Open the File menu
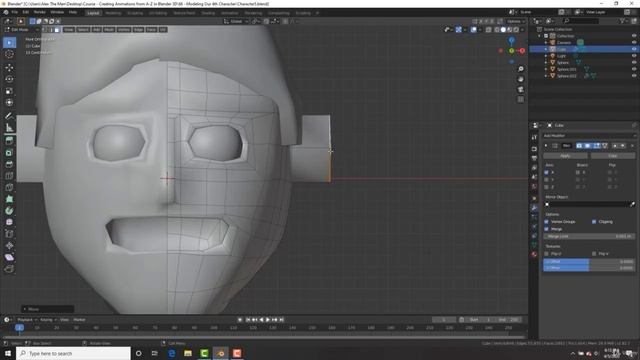 (x=15, y=12)
